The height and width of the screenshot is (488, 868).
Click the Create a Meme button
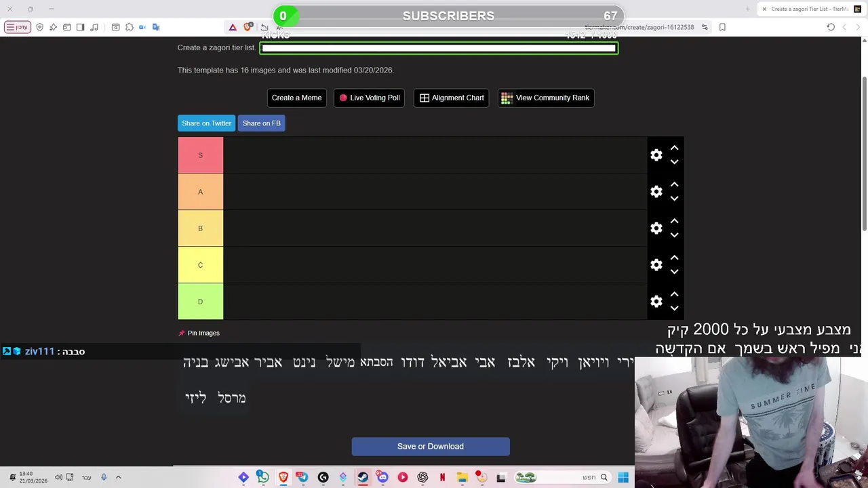(296, 98)
